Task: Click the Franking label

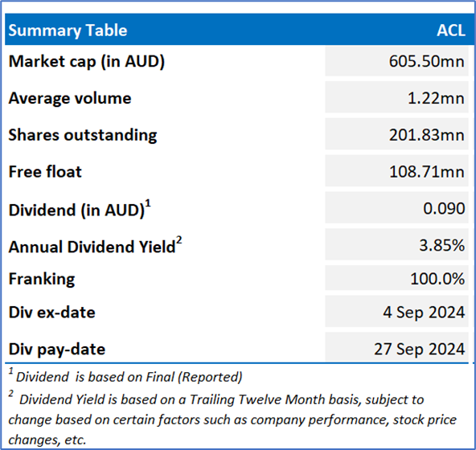Action: pos(42,279)
